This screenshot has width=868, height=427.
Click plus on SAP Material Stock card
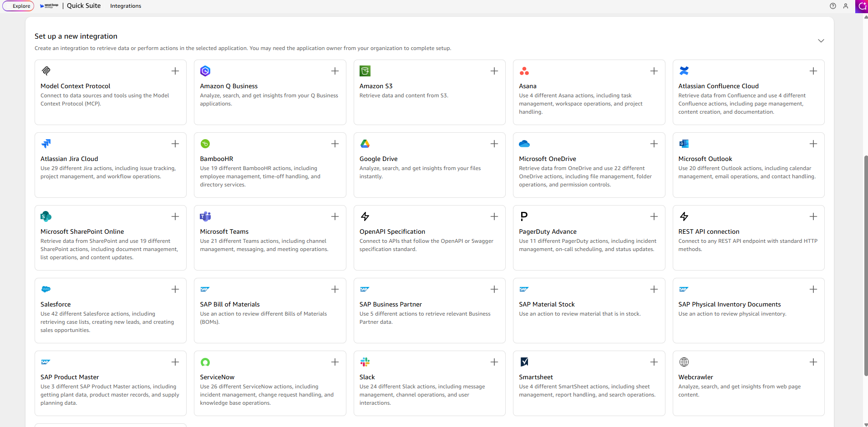coord(654,289)
